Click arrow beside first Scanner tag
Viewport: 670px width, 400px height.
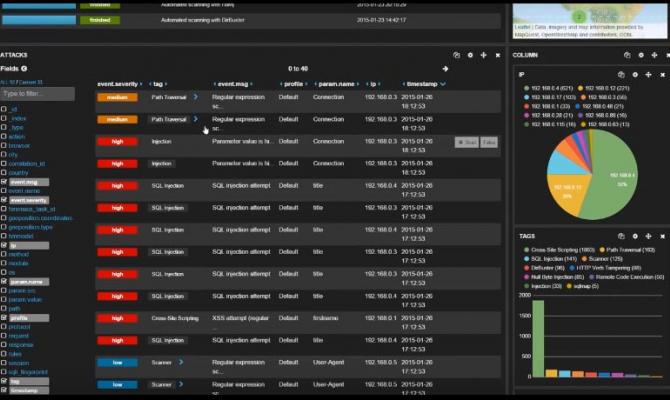(181, 362)
